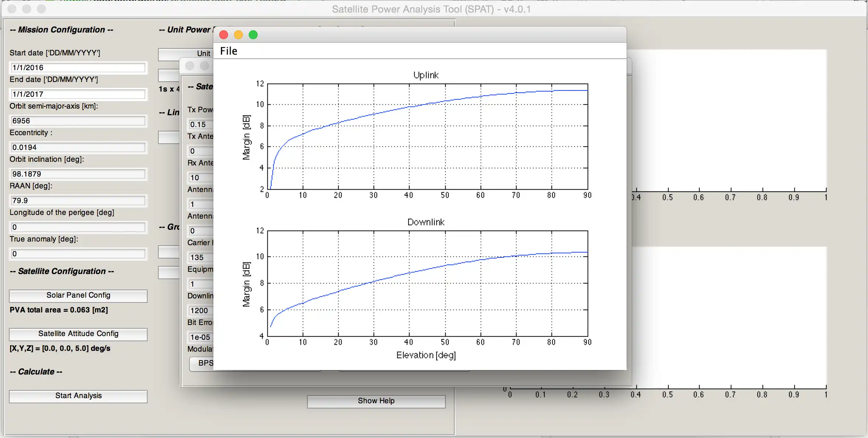Click Show Help button

tap(377, 401)
